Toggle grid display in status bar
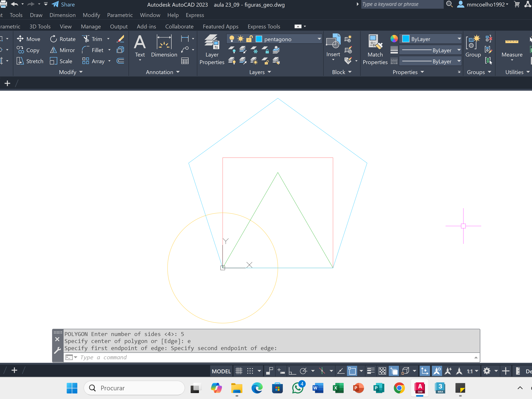Image resolution: width=532 pixels, height=399 pixels. coord(239,371)
